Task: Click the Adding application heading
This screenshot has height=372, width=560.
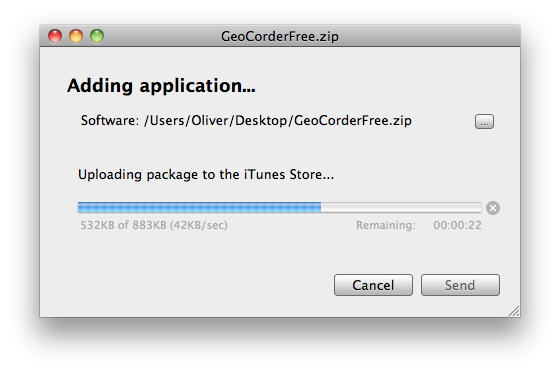Action: point(161,86)
